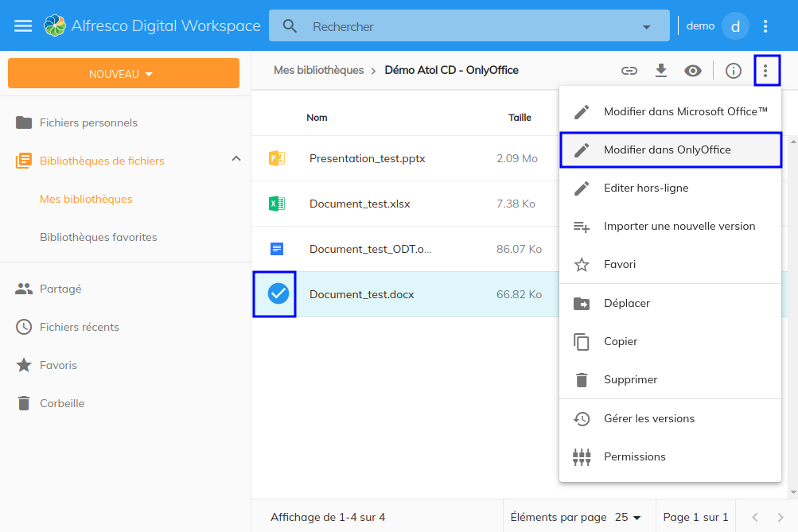Focus the Rechercher search field
The height and width of the screenshot is (532, 798).
pyautogui.click(x=469, y=26)
